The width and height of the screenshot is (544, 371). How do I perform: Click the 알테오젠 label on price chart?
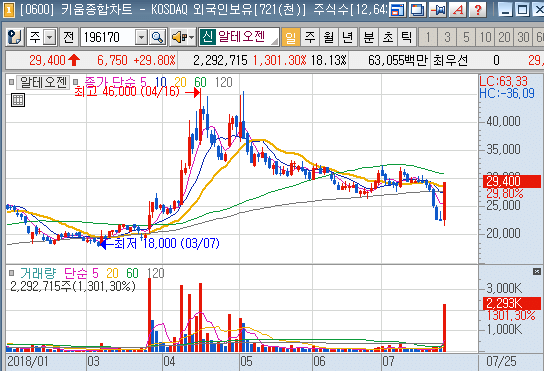(43, 82)
